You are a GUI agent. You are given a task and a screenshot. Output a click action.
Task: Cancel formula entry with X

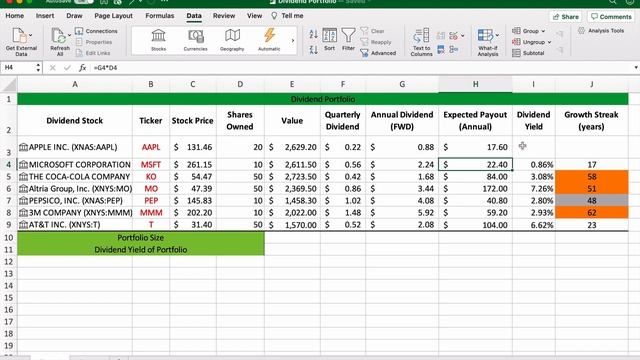(53, 68)
